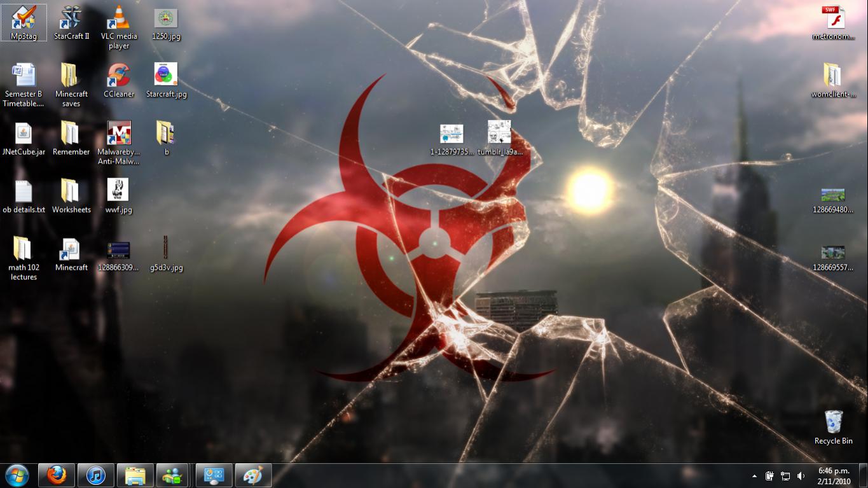Open the volume speaker tray icon
The image size is (868, 488).
pos(801,476)
